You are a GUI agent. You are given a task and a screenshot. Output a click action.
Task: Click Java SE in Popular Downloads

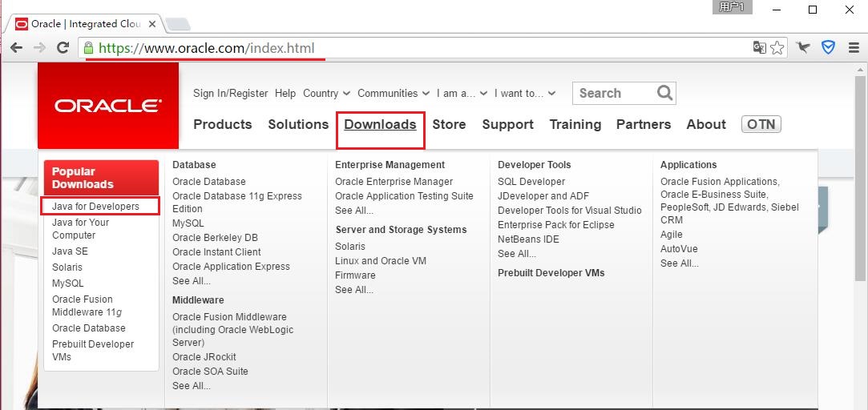[70, 251]
